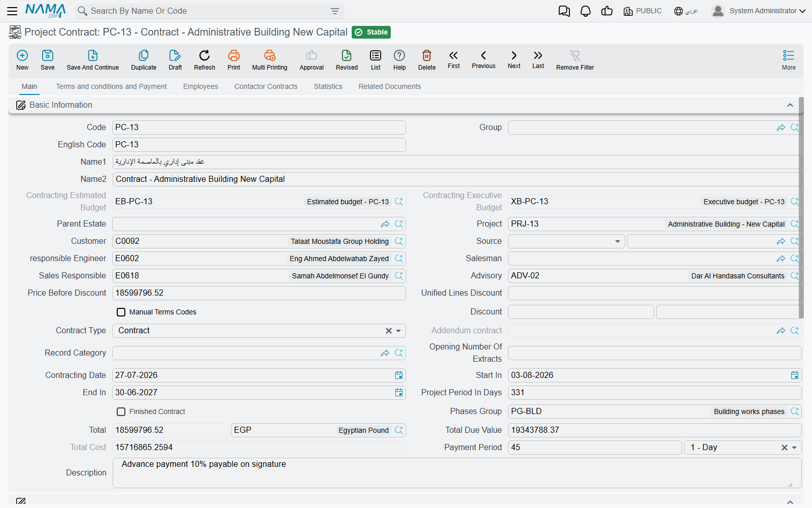Open the Contactor Contracts tab

click(266, 86)
